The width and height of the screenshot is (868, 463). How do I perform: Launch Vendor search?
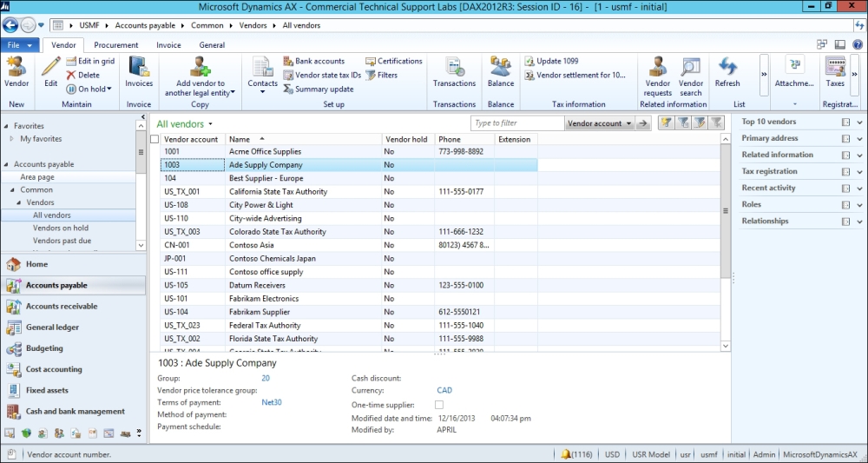click(x=691, y=76)
